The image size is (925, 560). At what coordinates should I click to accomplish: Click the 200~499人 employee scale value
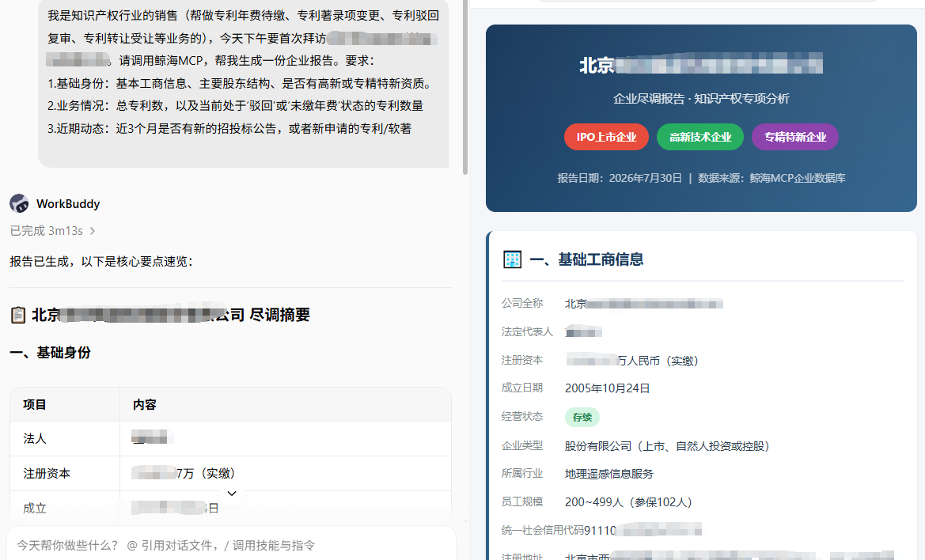pyautogui.click(x=628, y=502)
